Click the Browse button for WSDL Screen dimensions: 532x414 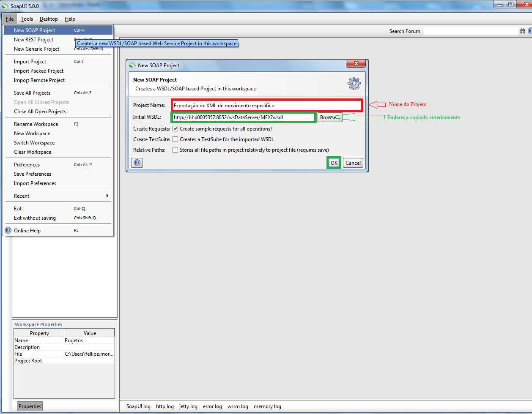tap(330, 117)
